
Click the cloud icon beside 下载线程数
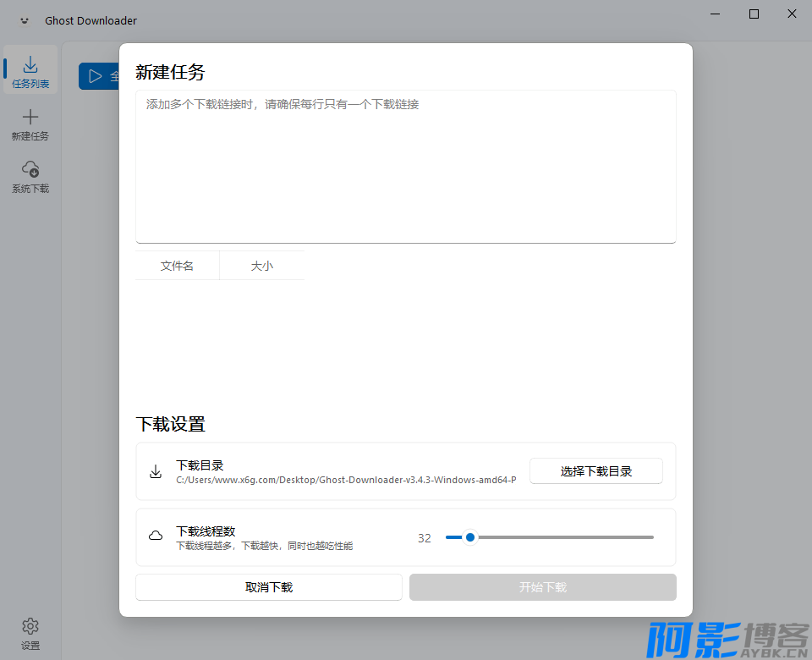[x=156, y=536]
